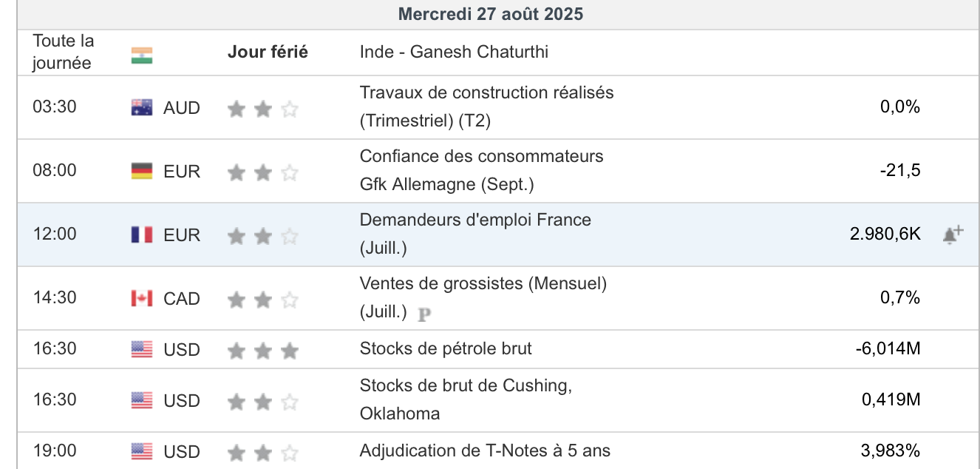This screenshot has width=980, height=469.
Task: Click the Mercredi 27 août 2025 date header
Action: (490, 14)
